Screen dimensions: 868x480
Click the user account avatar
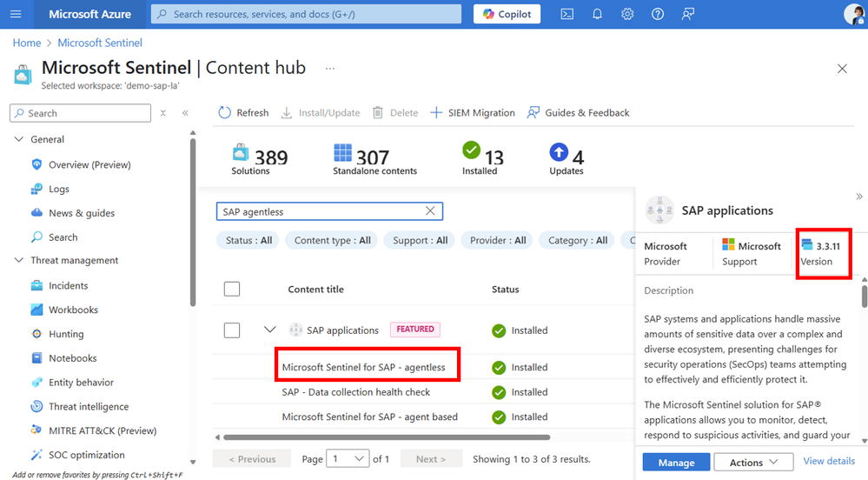pyautogui.click(x=854, y=14)
